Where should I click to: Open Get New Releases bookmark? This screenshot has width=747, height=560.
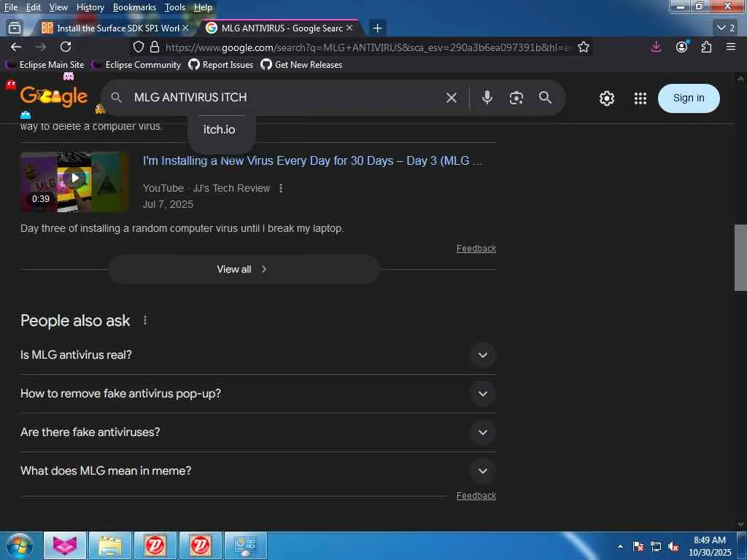tap(301, 65)
